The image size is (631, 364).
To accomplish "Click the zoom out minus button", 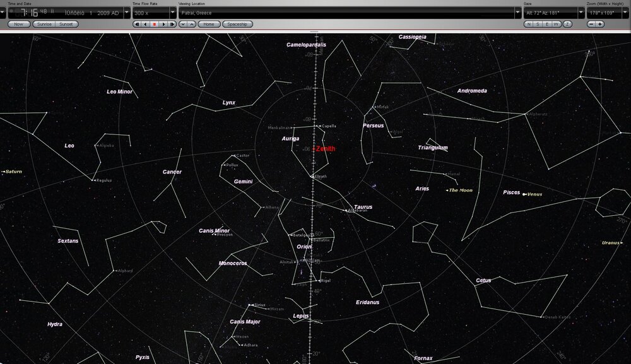I will [591, 24].
